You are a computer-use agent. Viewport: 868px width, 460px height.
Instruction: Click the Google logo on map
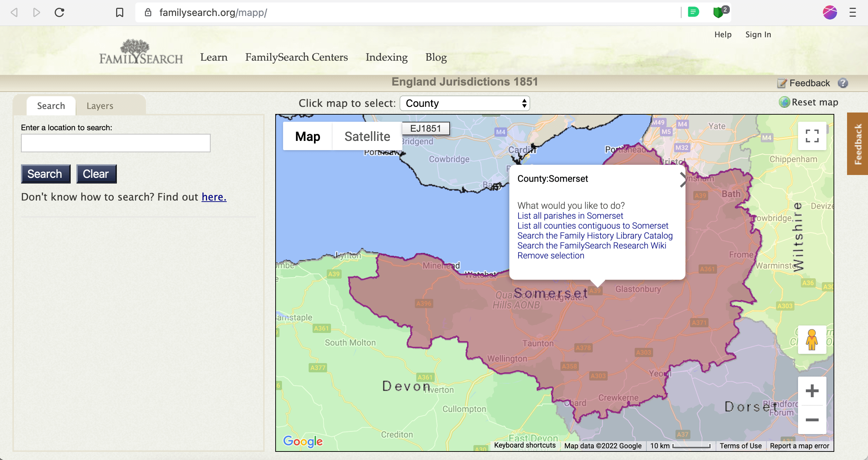(x=303, y=441)
